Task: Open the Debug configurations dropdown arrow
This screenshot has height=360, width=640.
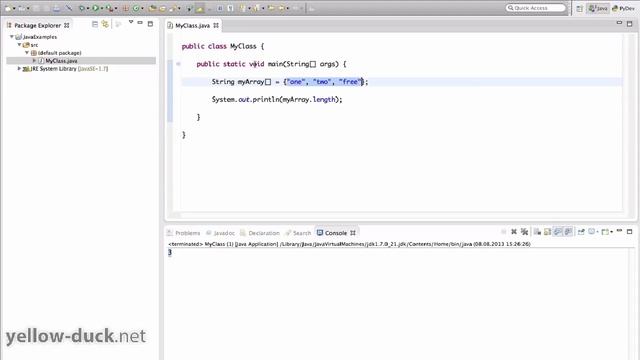Action: coord(88,9)
